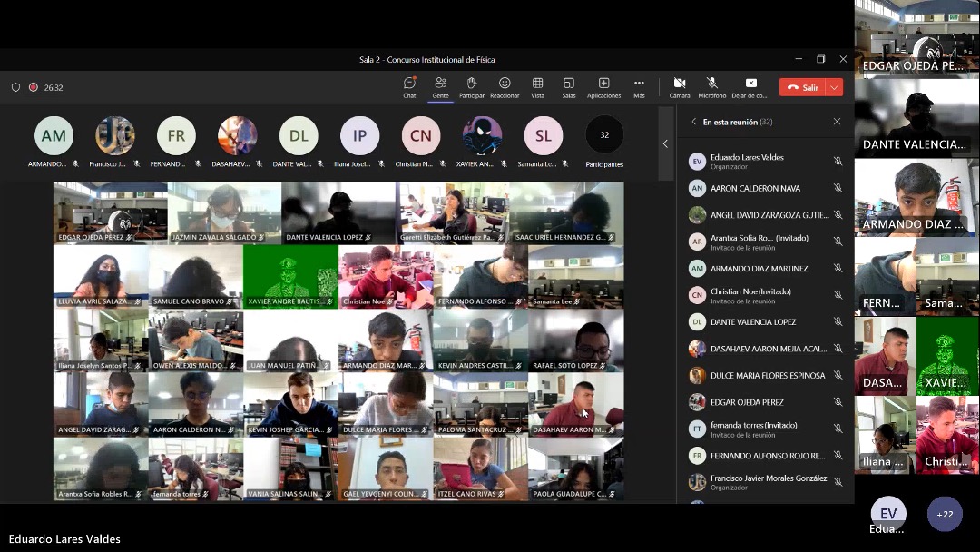Screen dimensions: 980x552
Task: Collapse the En esta reunión section
Action: 694,122
